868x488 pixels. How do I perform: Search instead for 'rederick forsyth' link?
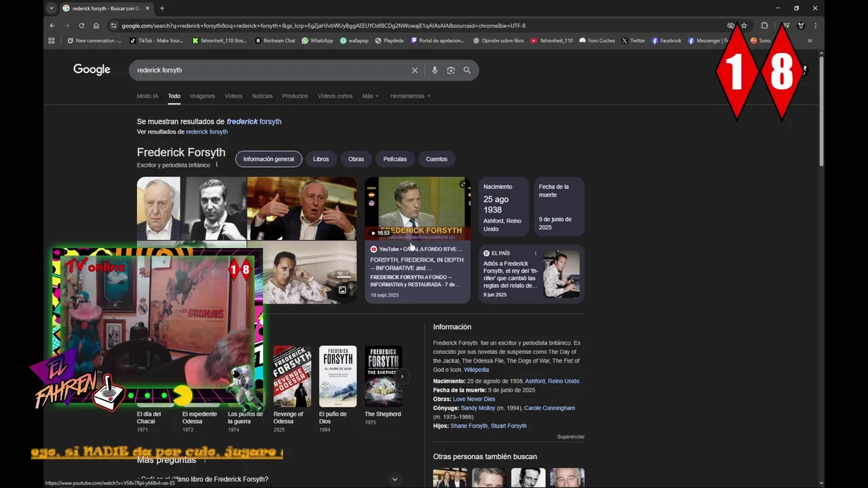click(x=207, y=131)
